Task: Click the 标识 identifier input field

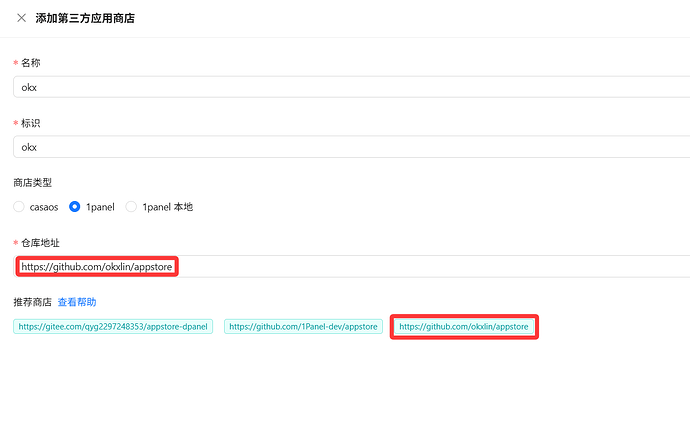Action: (x=352, y=147)
